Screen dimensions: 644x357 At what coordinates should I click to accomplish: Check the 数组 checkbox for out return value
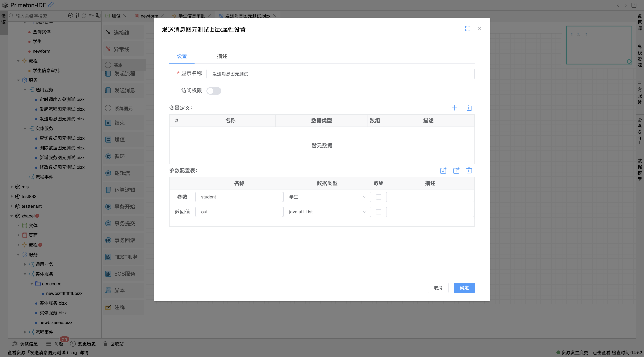(x=378, y=212)
